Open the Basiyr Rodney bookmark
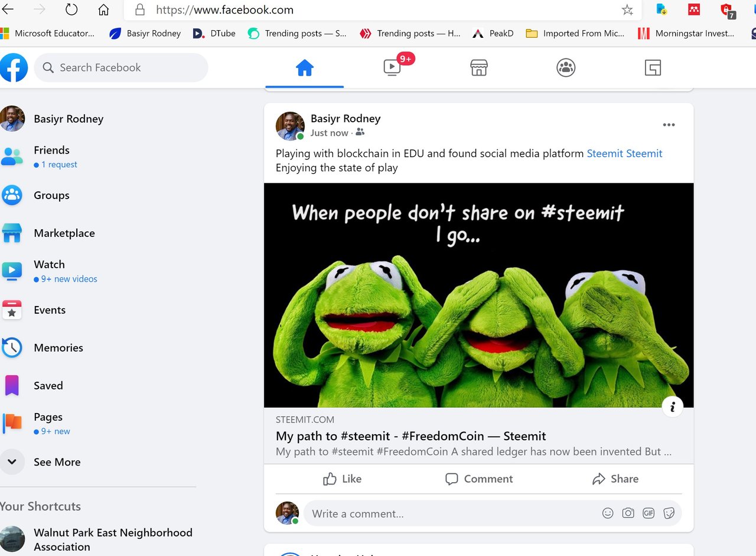 [x=145, y=34]
